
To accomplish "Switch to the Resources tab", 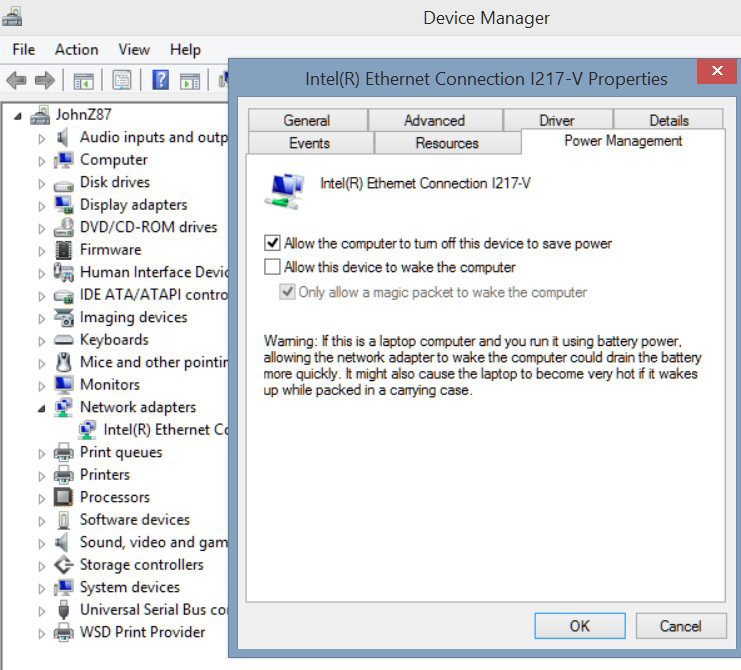I will (x=447, y=143).
